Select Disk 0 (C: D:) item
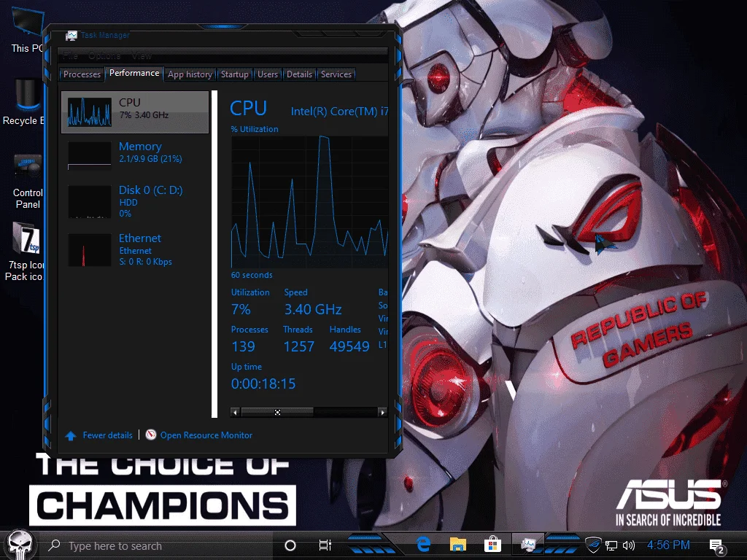Viewport: 747px width, 560px height. point(135,201)
